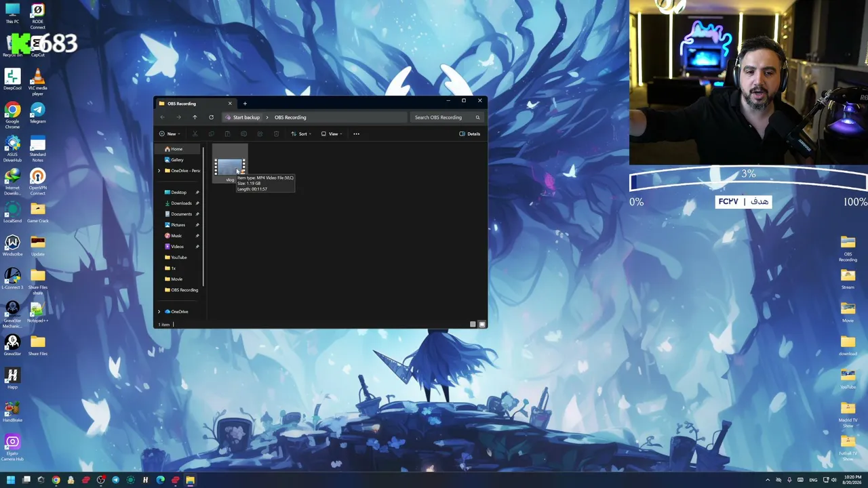868x488 pixels.
Task: Open VLC media player desktop shortcut
Action: point(37,83)
